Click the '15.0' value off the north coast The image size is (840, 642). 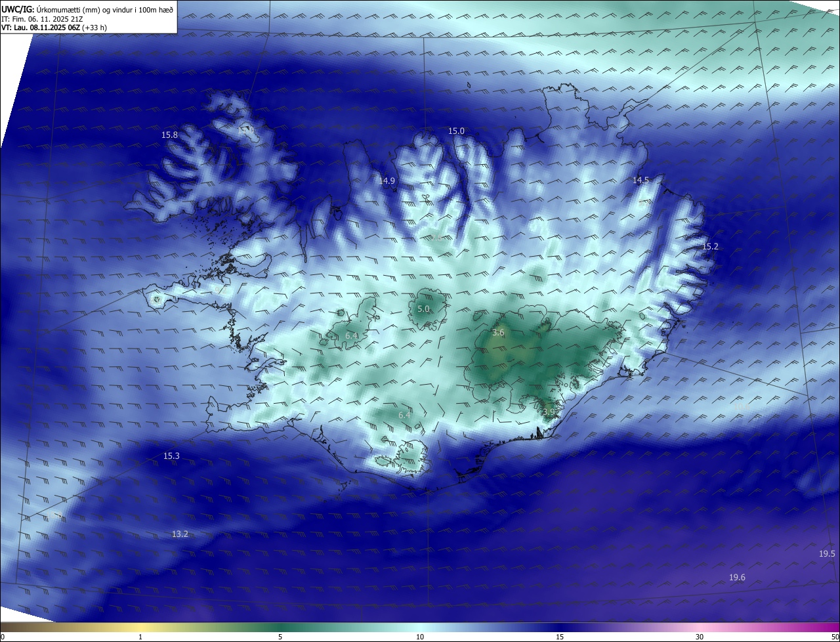tap(456, 131)
